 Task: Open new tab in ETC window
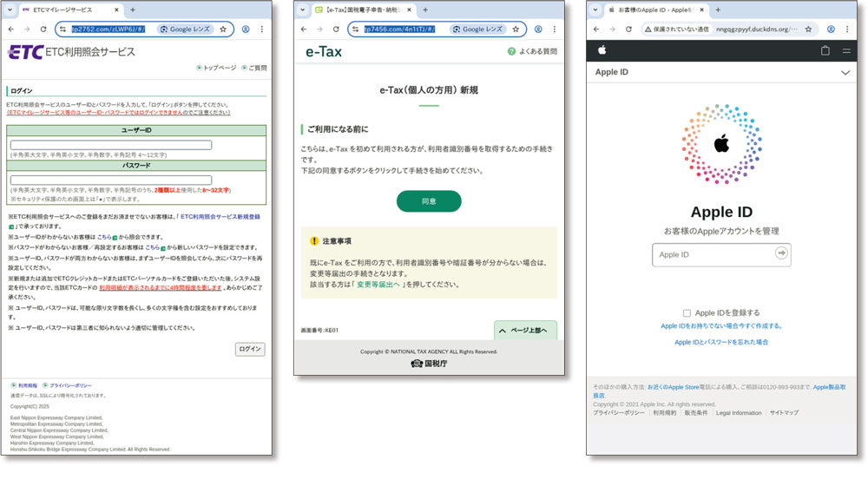tap(132, 10)
